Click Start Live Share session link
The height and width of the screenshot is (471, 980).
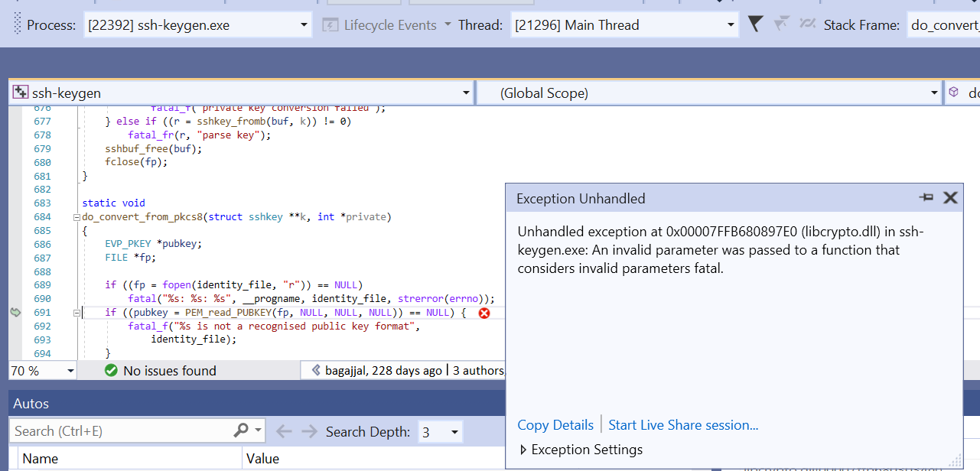point(683,425)
